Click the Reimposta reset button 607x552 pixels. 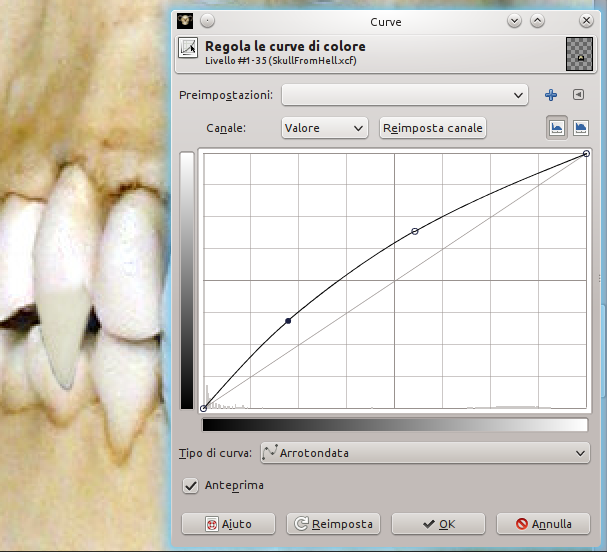(x=333, y=524)
